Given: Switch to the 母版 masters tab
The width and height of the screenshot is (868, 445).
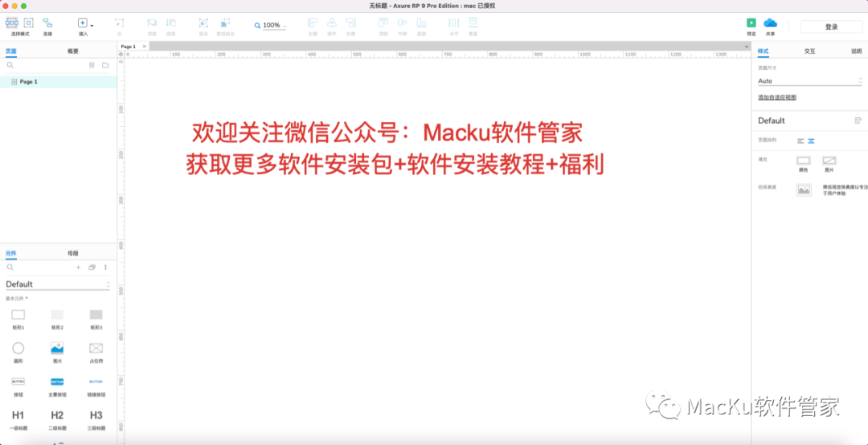Looking at the screenshot, I should (73, 254).
